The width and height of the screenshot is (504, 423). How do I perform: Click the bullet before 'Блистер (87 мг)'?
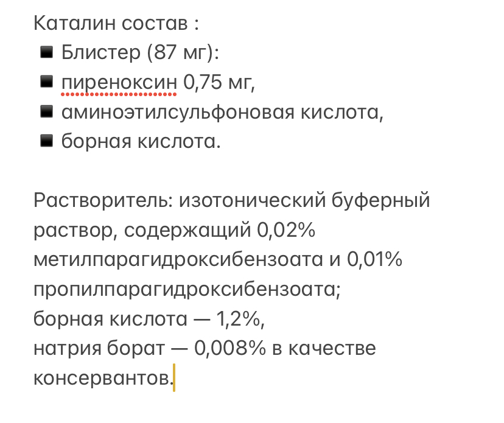(47, 52)
